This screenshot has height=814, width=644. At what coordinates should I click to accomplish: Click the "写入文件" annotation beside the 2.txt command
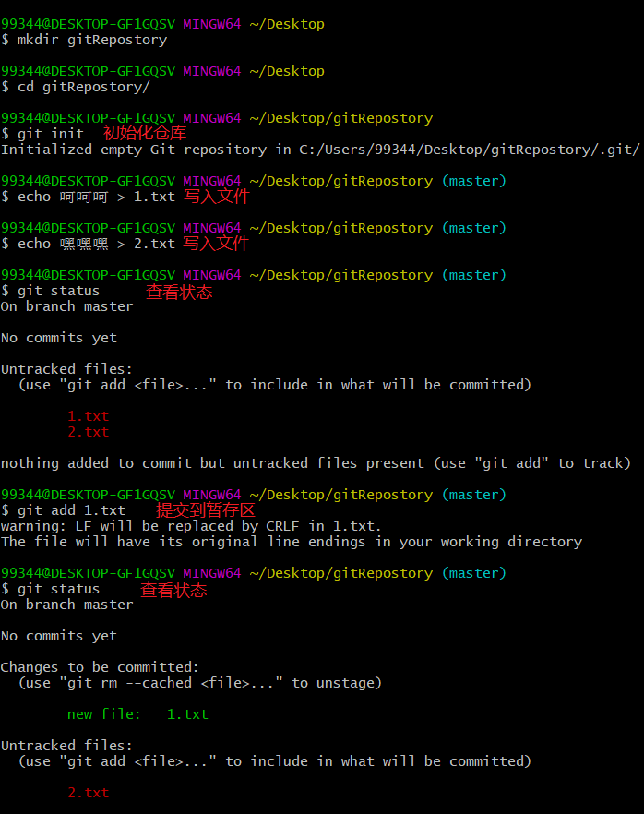[216, 244]
